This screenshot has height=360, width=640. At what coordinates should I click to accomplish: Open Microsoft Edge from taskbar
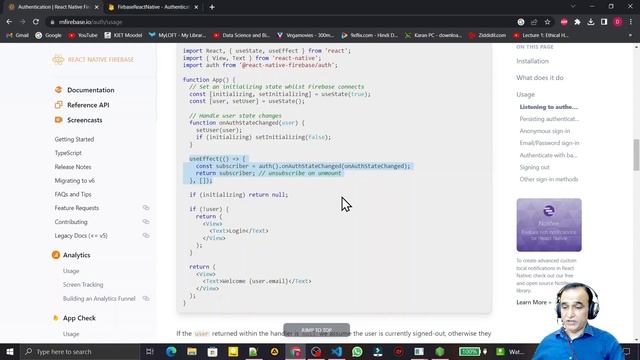171,351
